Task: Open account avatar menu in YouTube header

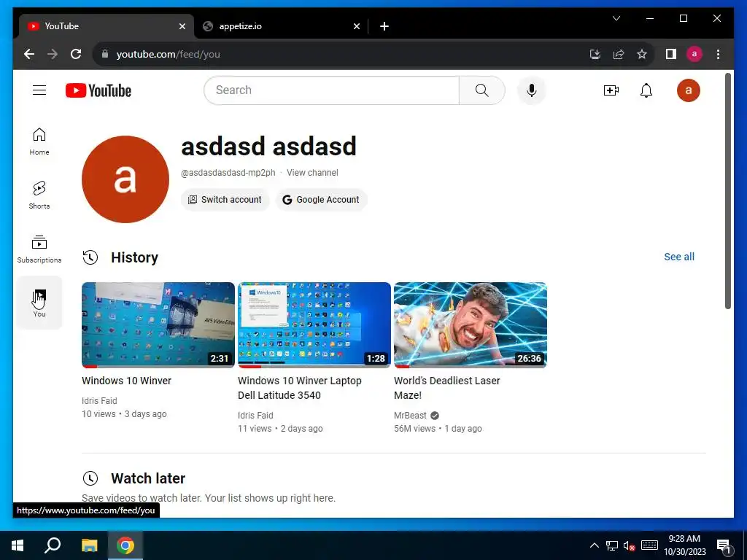Action: click(x=689, y=90)
